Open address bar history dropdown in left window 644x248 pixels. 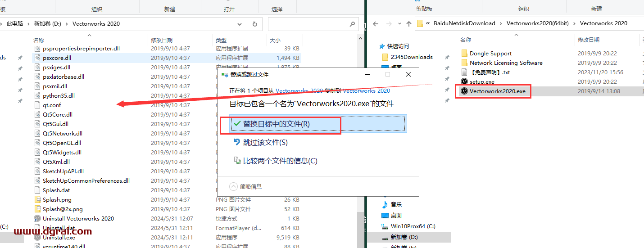[240, 24]
